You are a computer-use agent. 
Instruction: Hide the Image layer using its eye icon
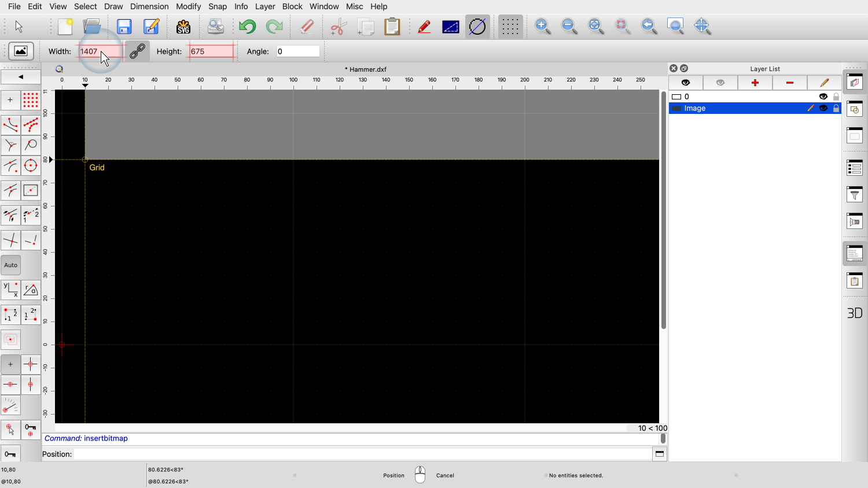[823, 108]
